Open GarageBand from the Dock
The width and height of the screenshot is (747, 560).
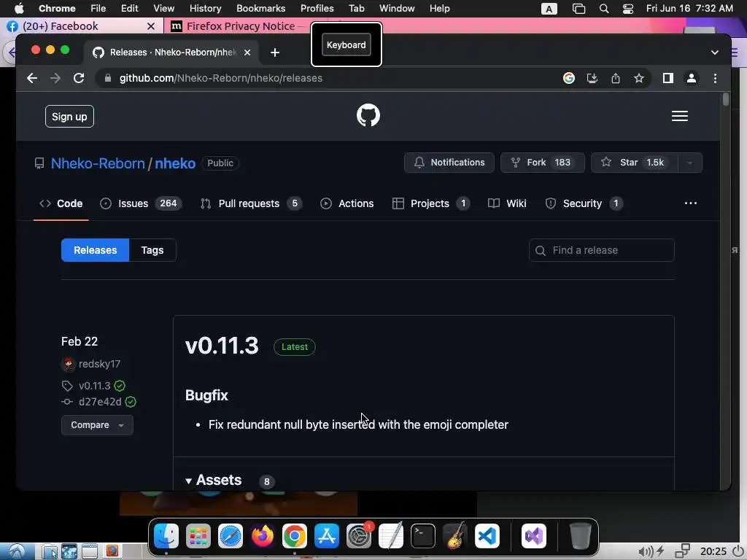point(455,536)
